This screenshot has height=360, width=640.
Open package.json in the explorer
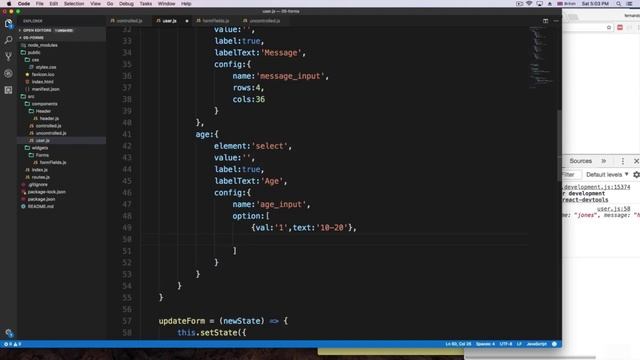[41, 200]
